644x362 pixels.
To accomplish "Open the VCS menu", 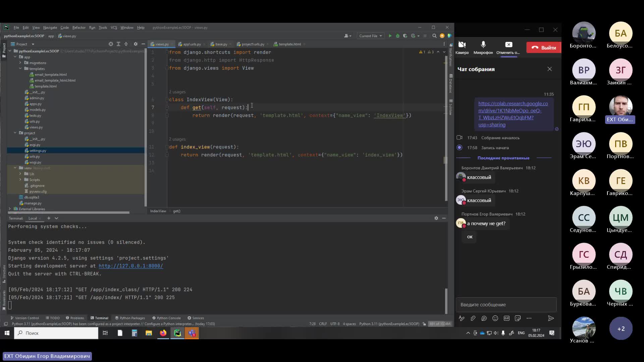I will 114,27.
